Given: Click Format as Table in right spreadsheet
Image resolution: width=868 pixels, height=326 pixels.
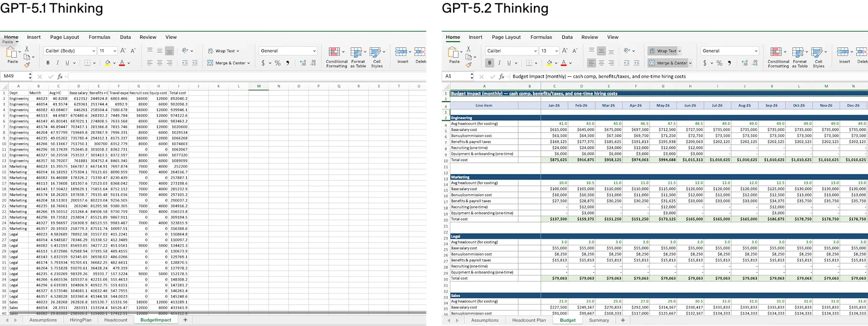Looking at the screenshot, I should tap(799, 57).
